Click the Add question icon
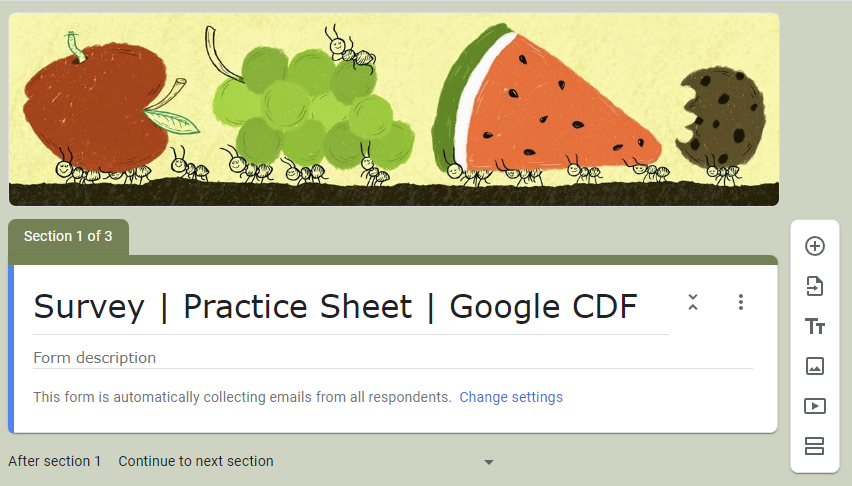Viewport: 852px width, 486px height. [815, 246]
